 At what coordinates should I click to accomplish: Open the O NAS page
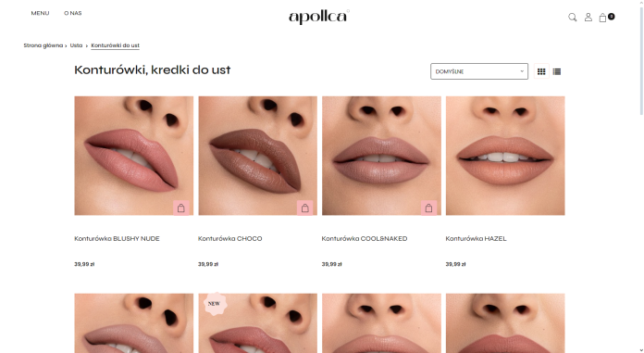[x=73, y=13]
